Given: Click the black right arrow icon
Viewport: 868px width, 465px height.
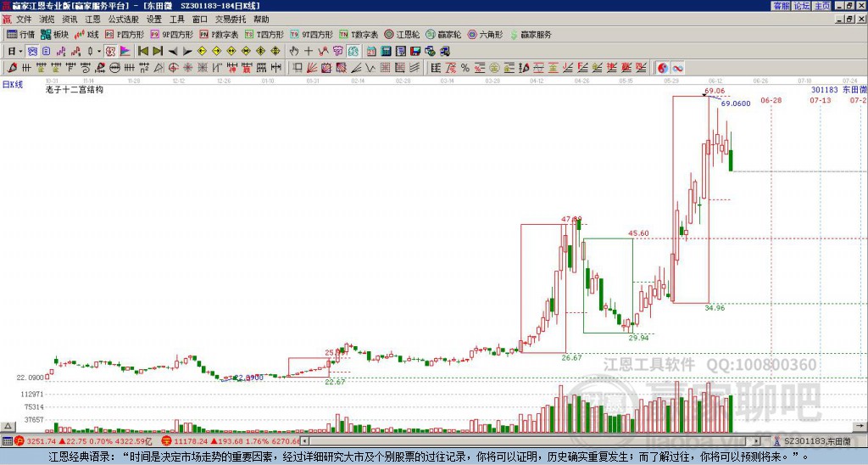Looking at the screenshot, I should coord(187,52).
